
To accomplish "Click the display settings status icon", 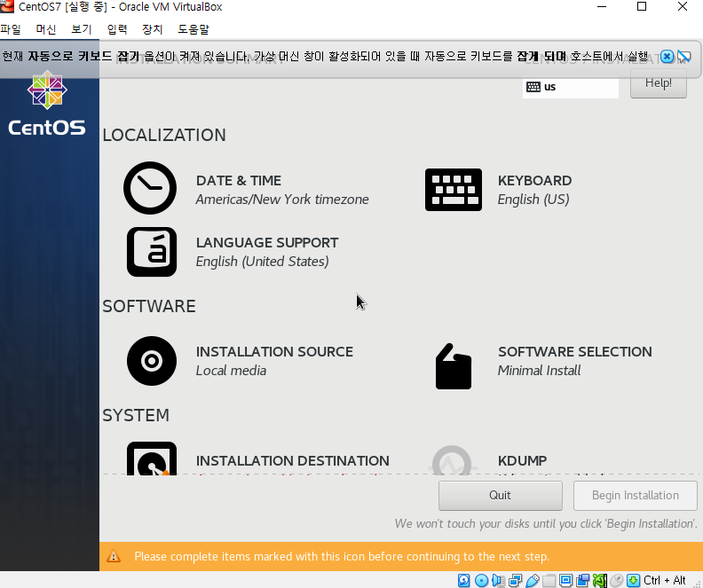I will click(x=565, y=580).
